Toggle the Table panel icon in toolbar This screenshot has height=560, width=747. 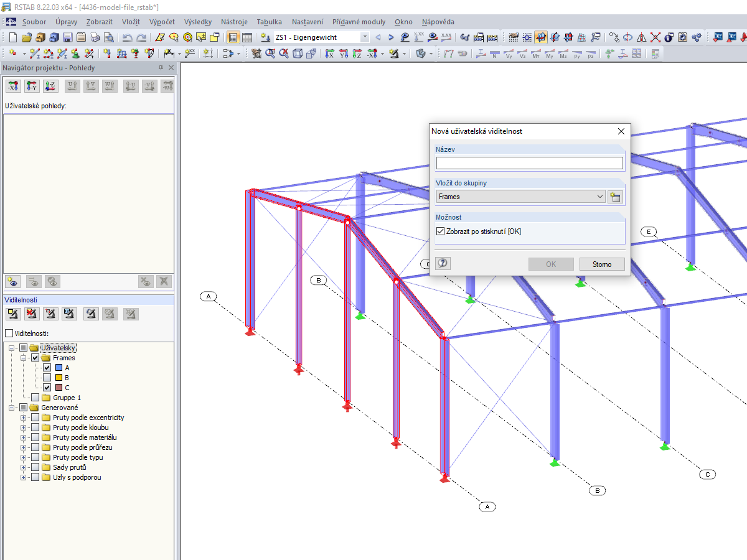pos(247,37)
